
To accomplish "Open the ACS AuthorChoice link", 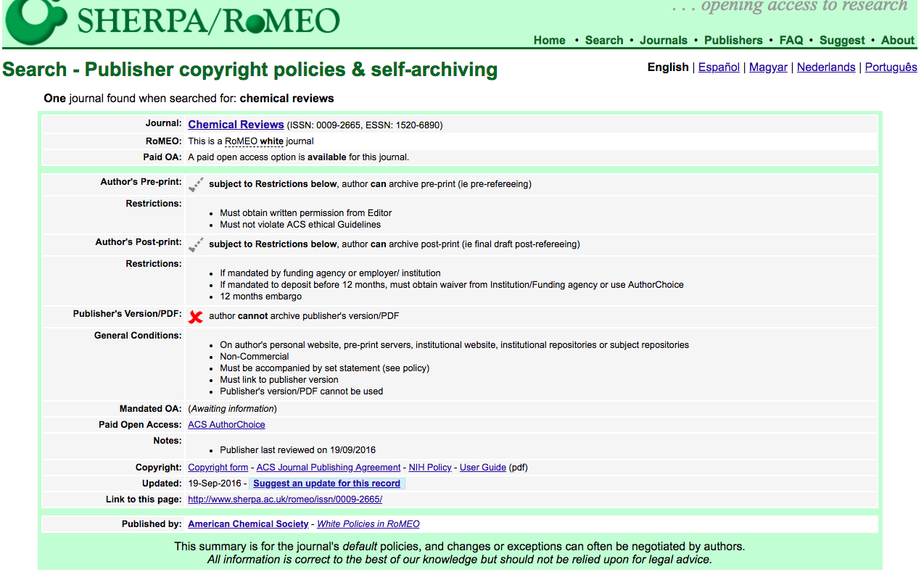I will tap(226, 425).
